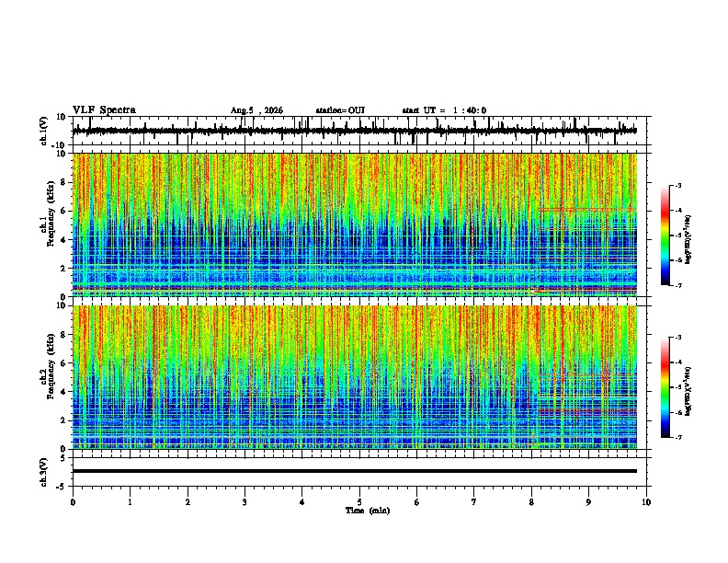
Task: Click the thick ch.3 voltage trace
Action: [x=354, y=471]
